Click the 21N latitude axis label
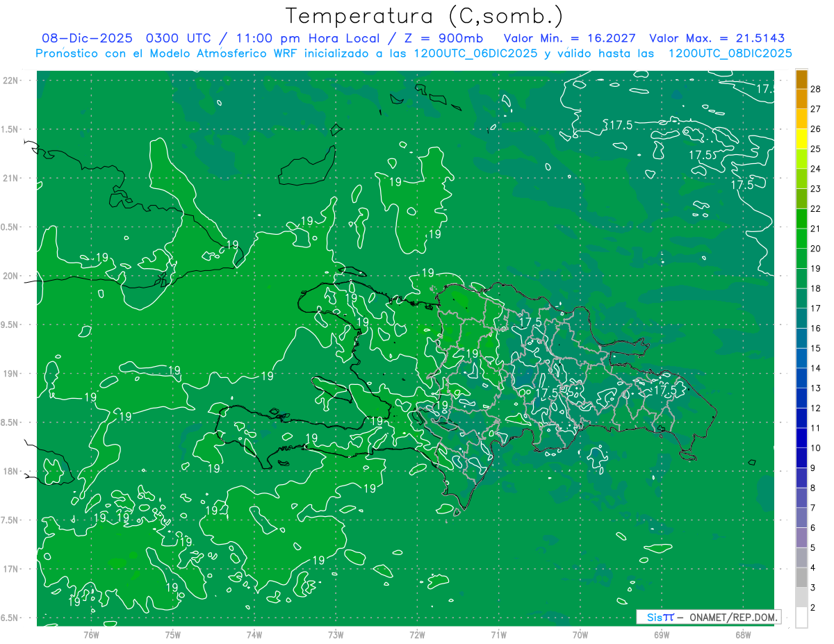 [11, 179]
